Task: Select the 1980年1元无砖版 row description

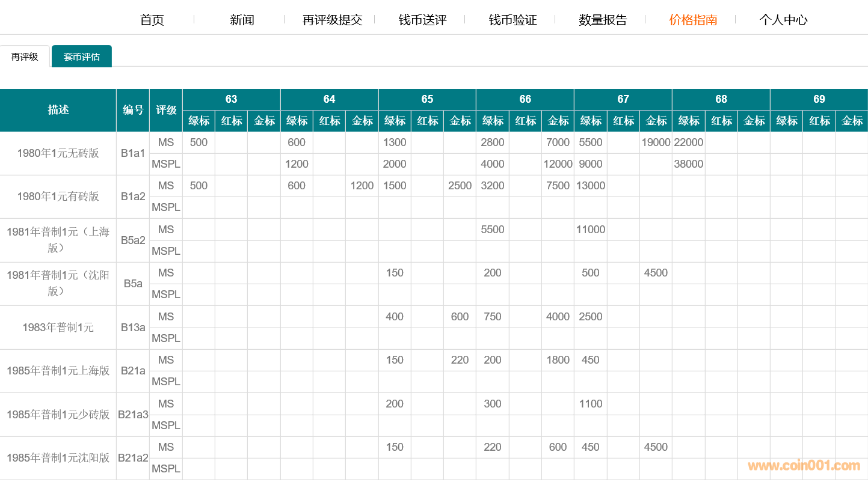Action: [x=58, y=153]
